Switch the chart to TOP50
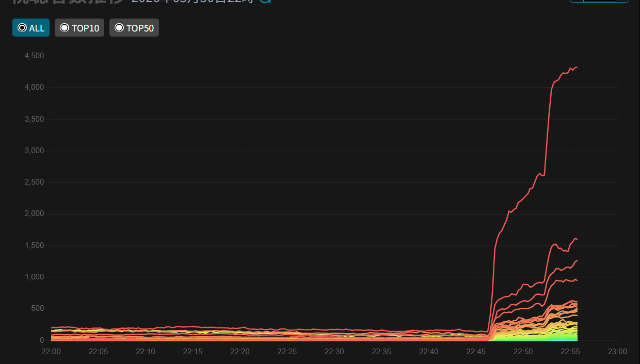This screenshot has width=640, height=364. tap(134, 28)
